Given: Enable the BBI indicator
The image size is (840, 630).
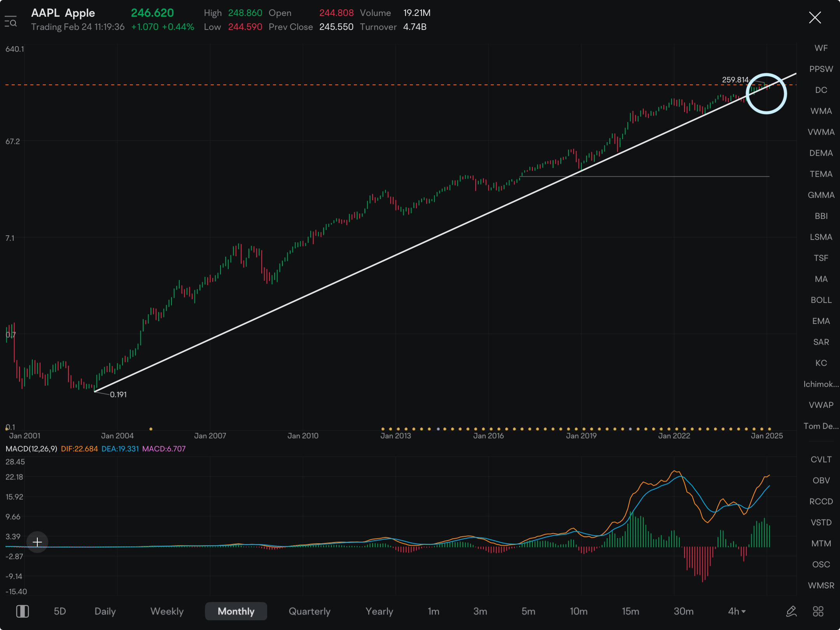Looking at the screenshot, I should (821, 216).
